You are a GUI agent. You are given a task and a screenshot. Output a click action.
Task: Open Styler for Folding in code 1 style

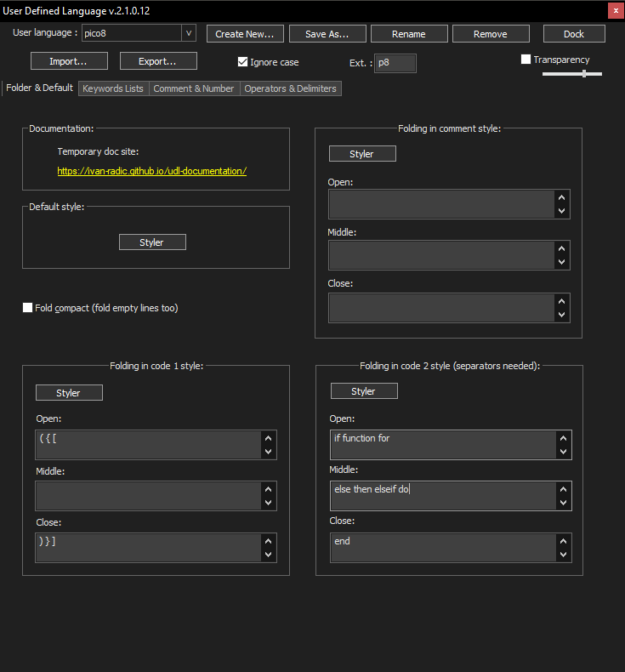[x=69, y=393]
